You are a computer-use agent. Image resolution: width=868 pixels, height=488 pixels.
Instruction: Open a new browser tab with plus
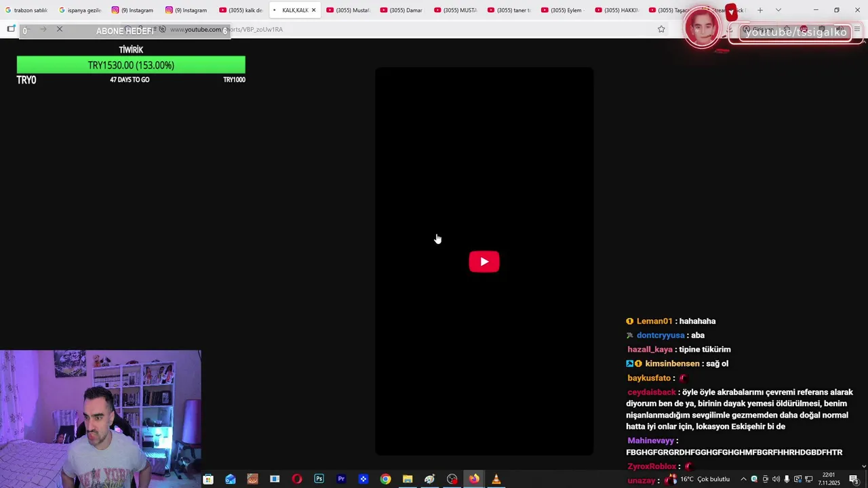[760, 10]
